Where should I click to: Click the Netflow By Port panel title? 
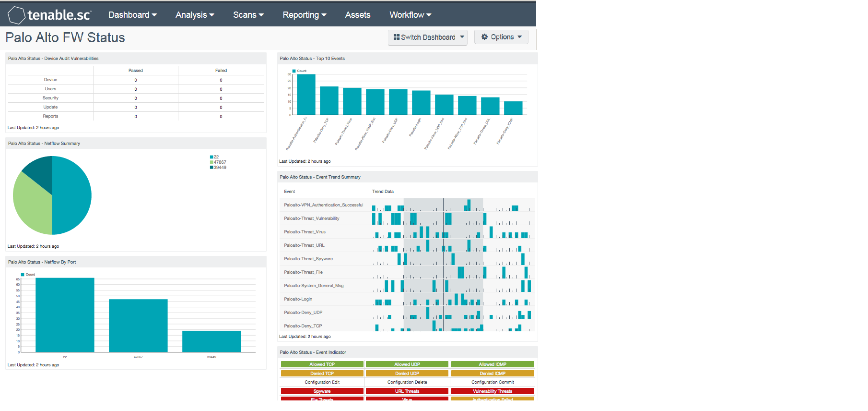42,262
